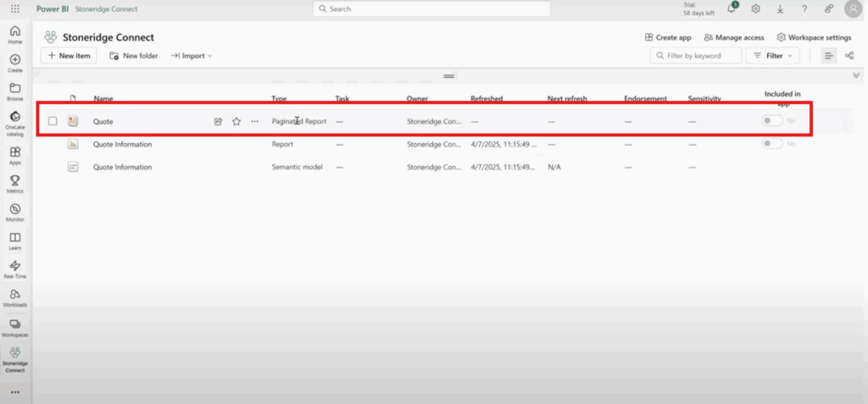Open Monitor in left sidebar
Image resolution: width=868 pixels, height=404 pixels.
[x=15, y=213]
